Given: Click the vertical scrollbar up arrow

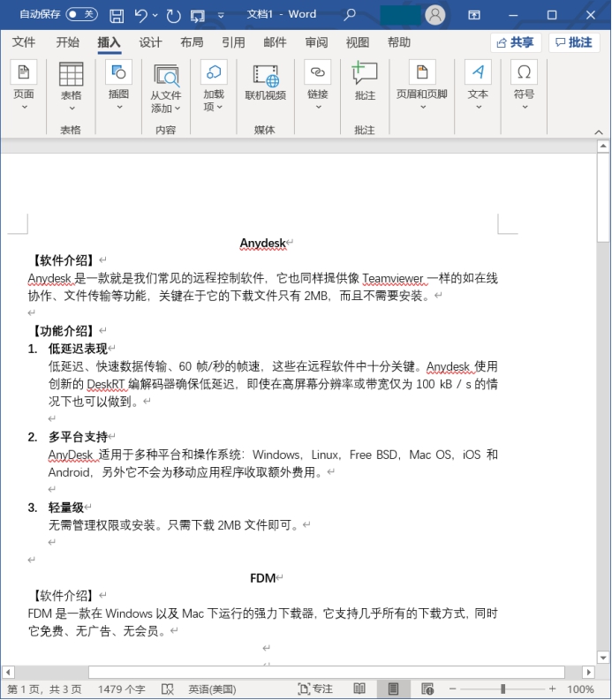Looking at the screenshot, I should pyautogui.click(x=603, y=146).
